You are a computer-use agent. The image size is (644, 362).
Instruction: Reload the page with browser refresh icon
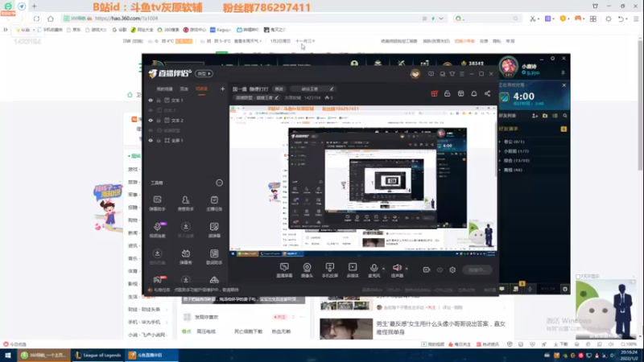[36, 19]
